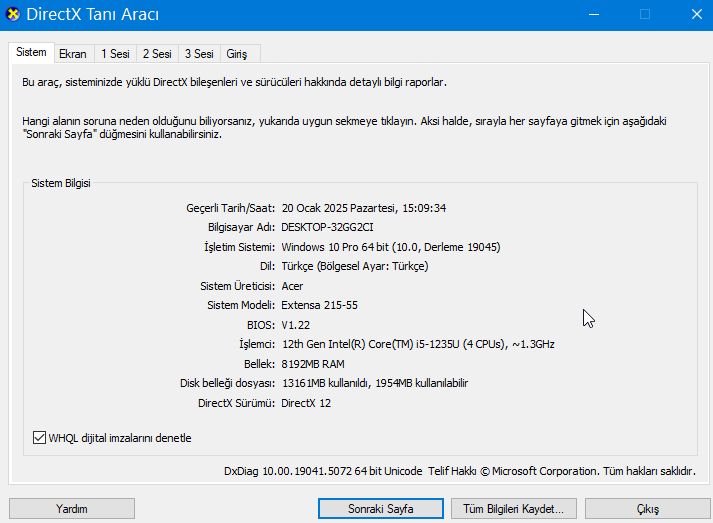Viewport: 713px width, 523px height.
Task: Click the Bellek label
Action: point(259,364)
